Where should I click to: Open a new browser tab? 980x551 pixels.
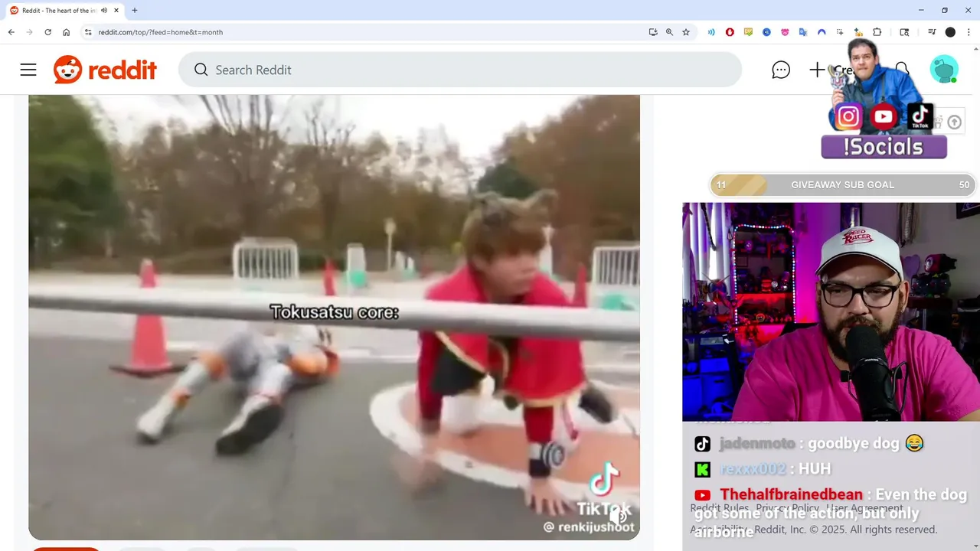click(135, 11)
